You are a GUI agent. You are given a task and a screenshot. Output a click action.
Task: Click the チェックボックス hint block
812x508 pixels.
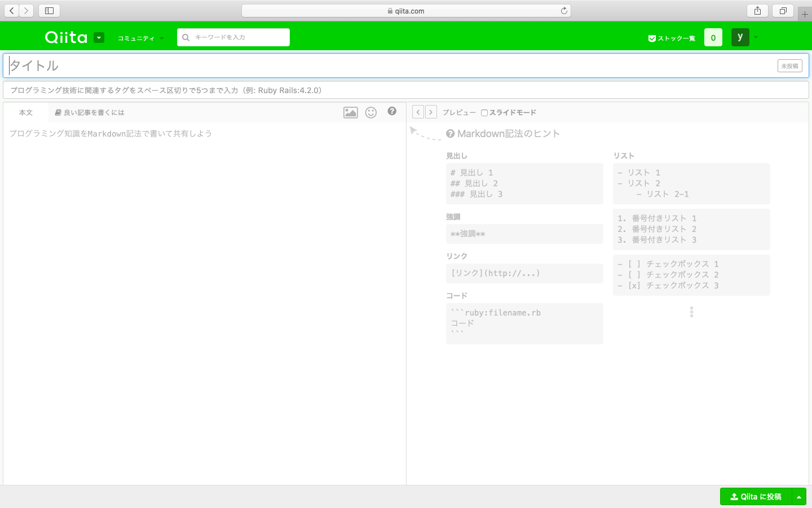(x=691, y=275)
